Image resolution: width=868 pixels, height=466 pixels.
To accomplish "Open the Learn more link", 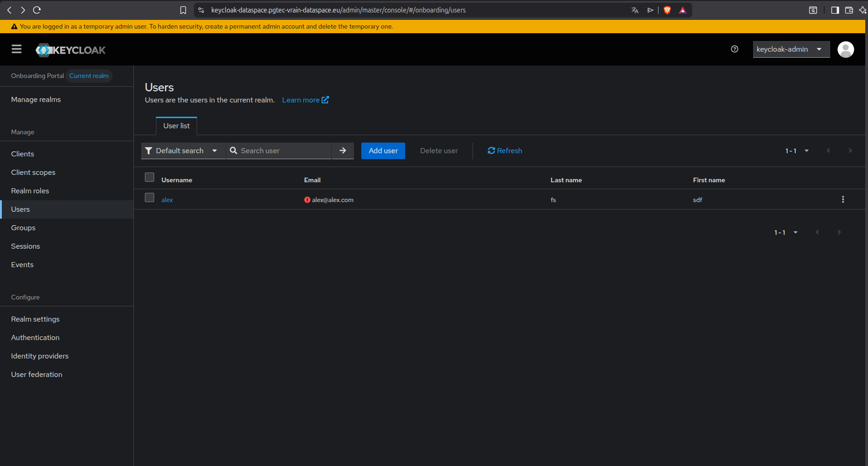I will point(305,100).
